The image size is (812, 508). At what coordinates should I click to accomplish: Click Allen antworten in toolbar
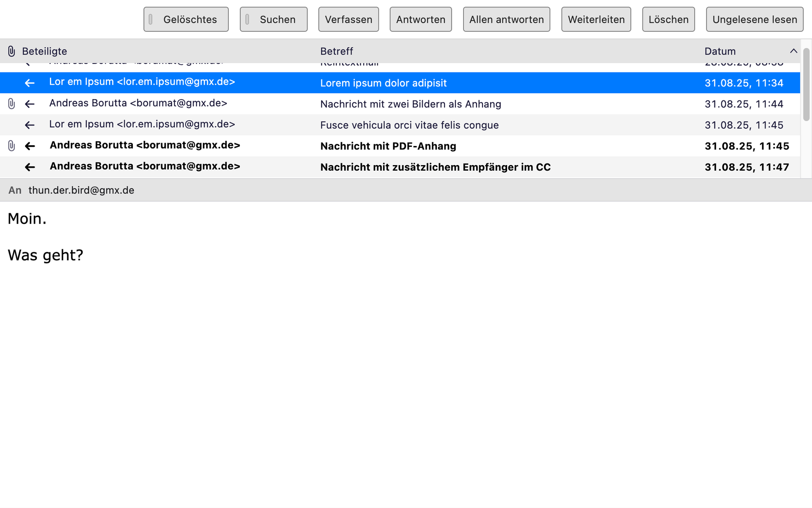(506, 19)
